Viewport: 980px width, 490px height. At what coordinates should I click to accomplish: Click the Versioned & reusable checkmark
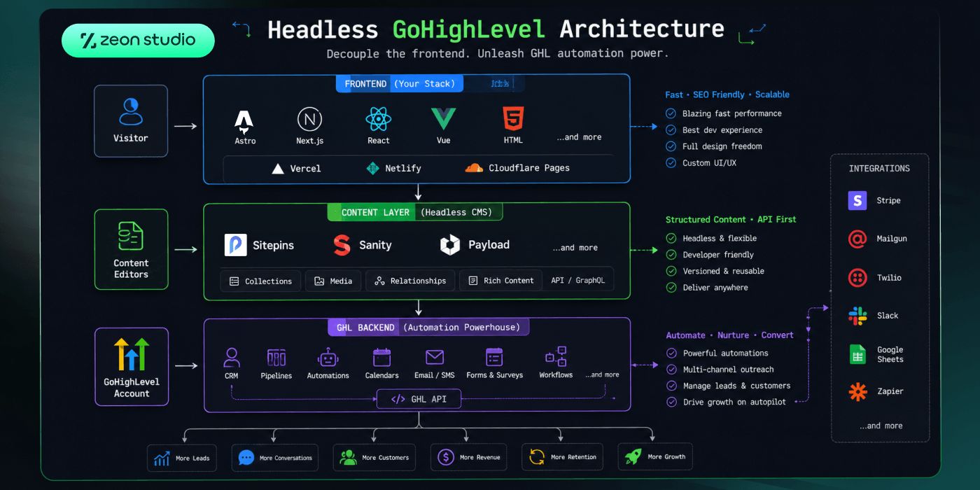tap(671, 271)
